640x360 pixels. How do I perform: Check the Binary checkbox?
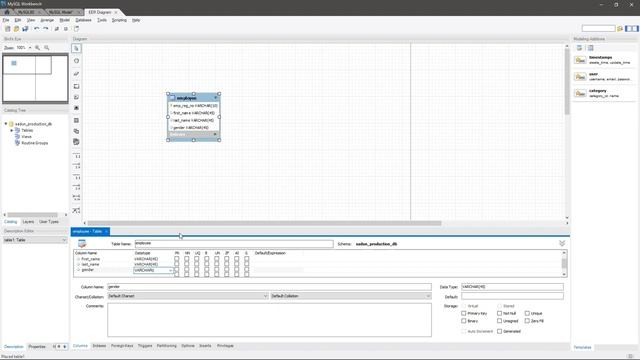[x=464, y=321]
